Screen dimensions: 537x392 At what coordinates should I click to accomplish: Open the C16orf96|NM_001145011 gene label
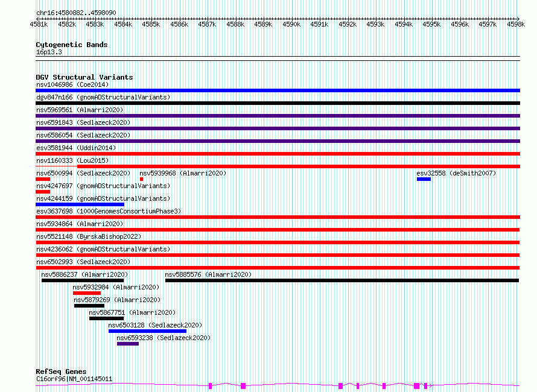pyautogui.click(x=74, y=379)
